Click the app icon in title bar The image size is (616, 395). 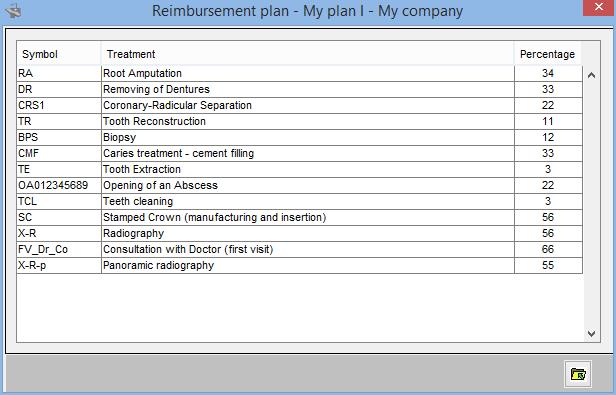[x=13, y=11]
